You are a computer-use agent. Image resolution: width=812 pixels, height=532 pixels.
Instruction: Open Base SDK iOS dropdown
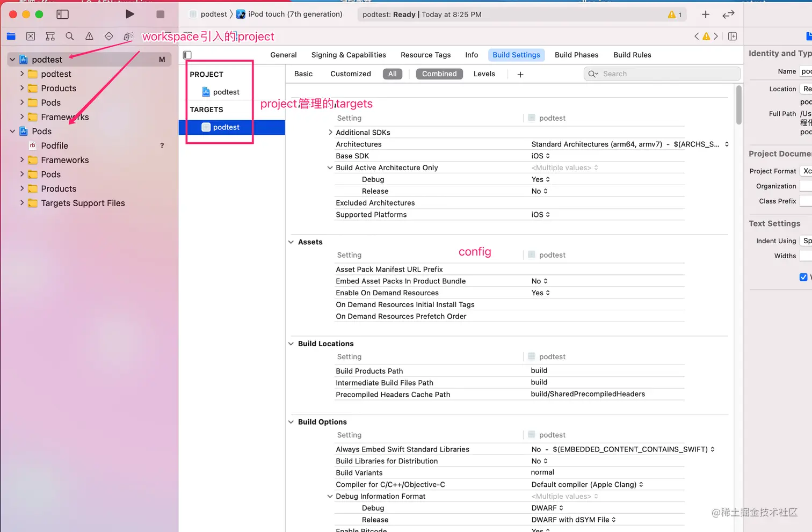click(541, 156)
